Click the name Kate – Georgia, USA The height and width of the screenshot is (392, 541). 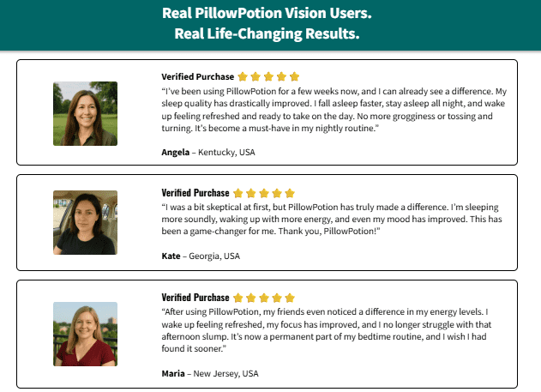pyautogui.click(x=201, y=256)
